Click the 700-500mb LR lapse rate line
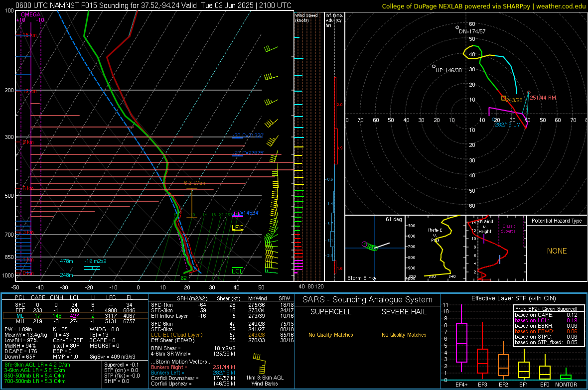 point(35,381)
